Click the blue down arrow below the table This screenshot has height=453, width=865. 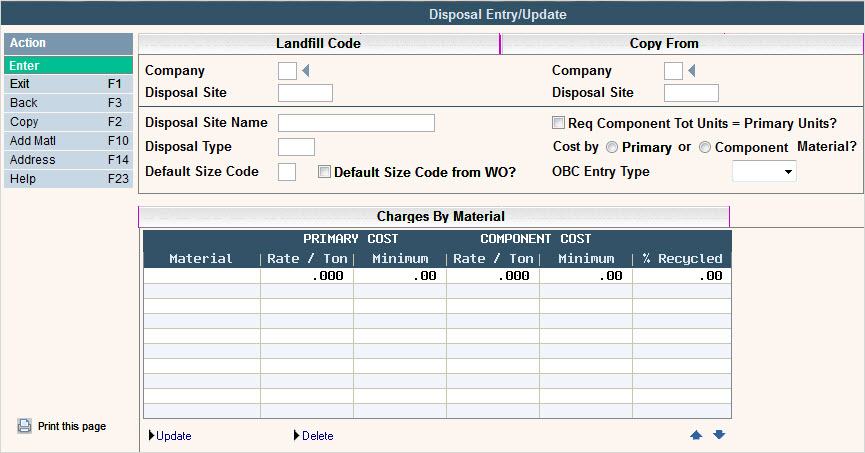tap(719, 435)
